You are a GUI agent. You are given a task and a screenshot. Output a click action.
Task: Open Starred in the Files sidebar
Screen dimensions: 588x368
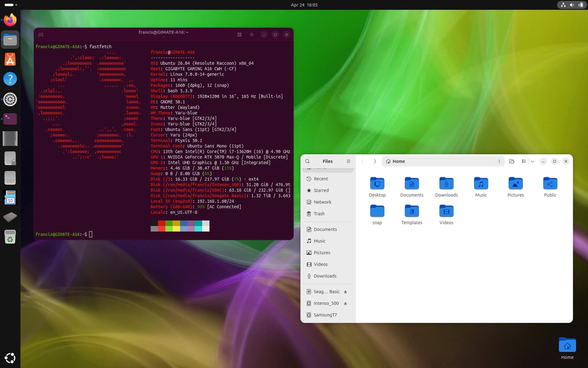(321, 190)
